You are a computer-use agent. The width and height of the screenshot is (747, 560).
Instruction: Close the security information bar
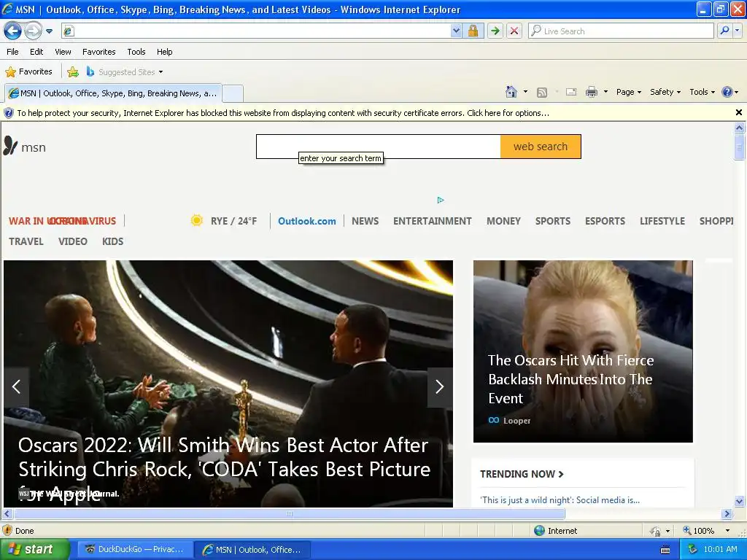coord(738,112)
